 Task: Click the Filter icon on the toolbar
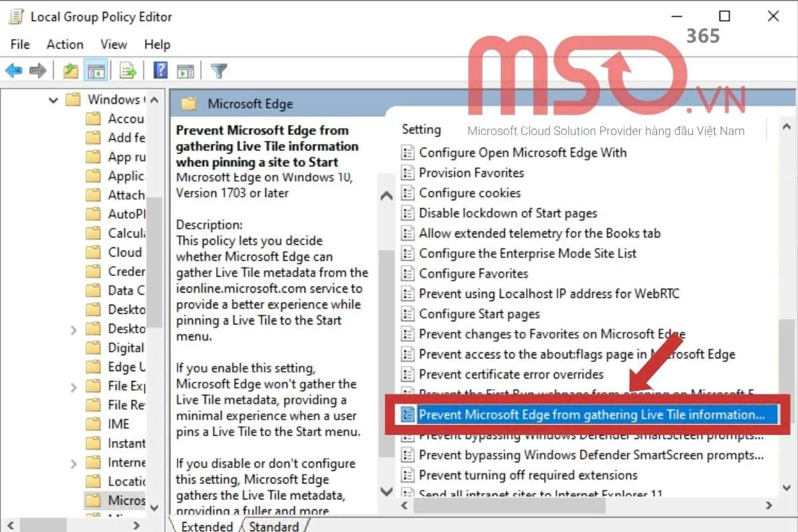click(218, 69)
